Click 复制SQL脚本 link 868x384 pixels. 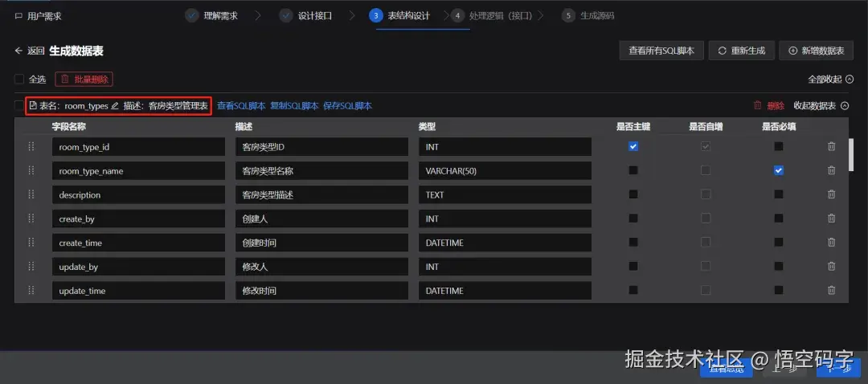pyautogui.click(x=294, y=106)
